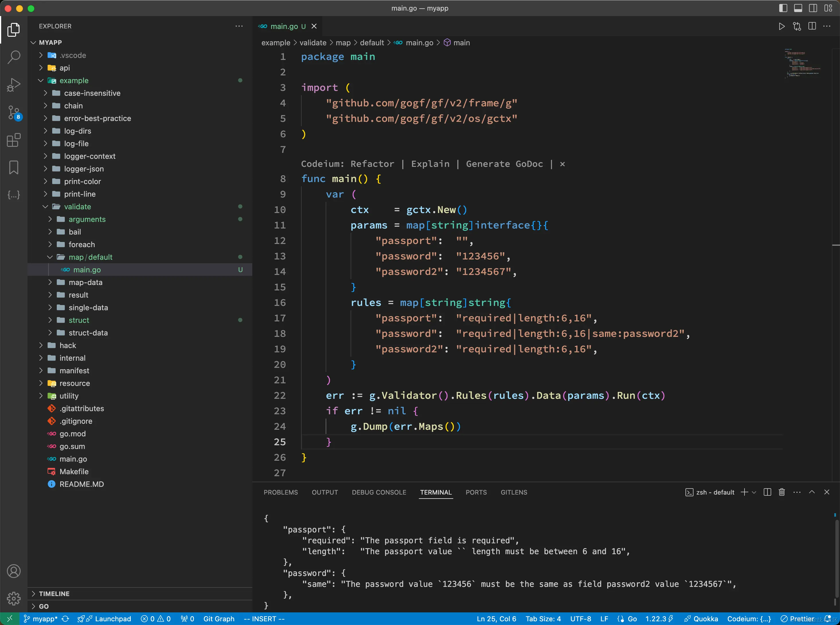
Task: Dismiss the Codeium code lens with x
Action: coord(562,164)
